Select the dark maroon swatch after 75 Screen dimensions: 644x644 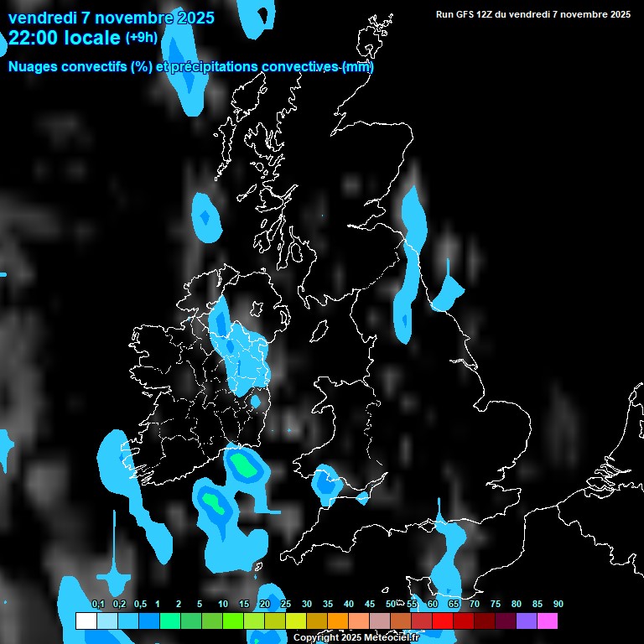506,621
